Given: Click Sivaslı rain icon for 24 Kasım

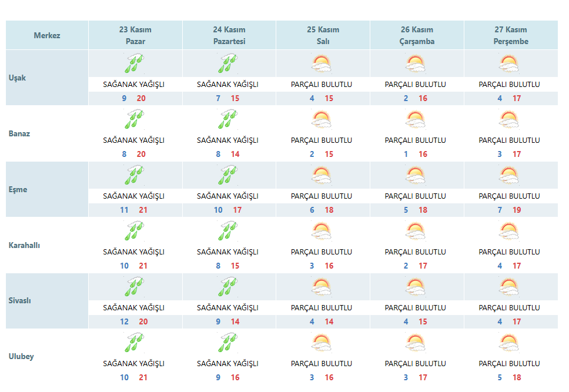Looking at the screenshot, I should 228,287.
